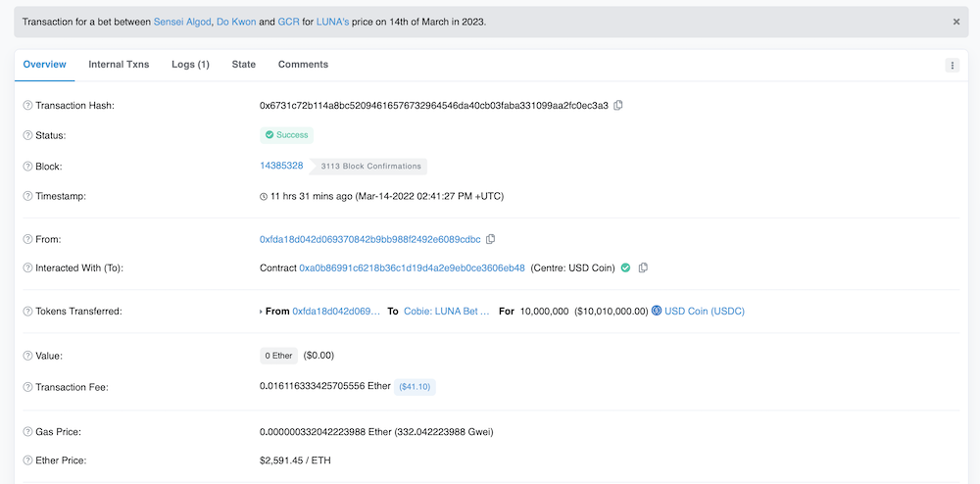980x484 pixels.
Task: Click the ($10,010,000.00) transfer value text
Action: pyautogui.click(x=612, y=311)
